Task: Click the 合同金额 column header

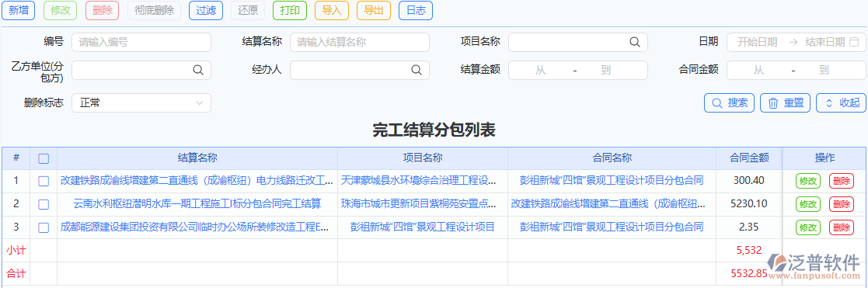Action: [749, 158]
